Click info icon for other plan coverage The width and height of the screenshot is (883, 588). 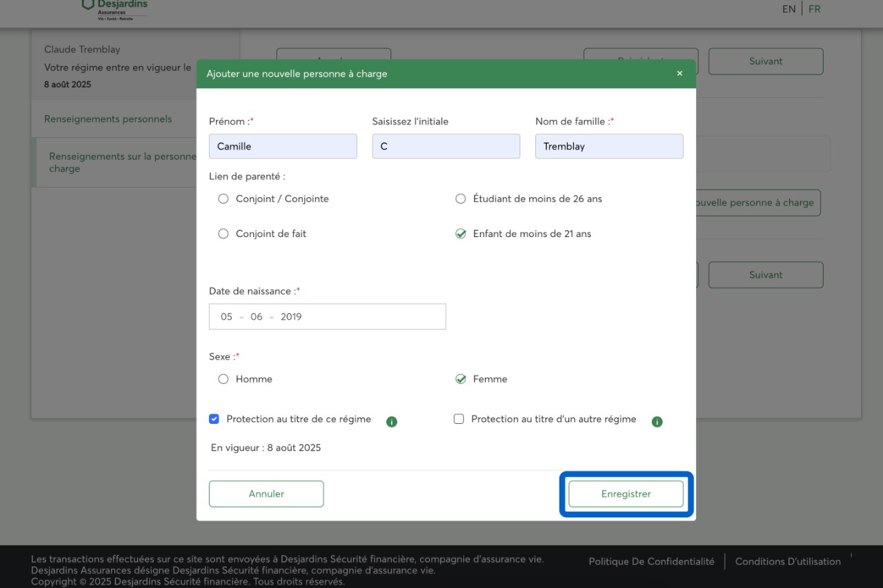pos(657,421)
